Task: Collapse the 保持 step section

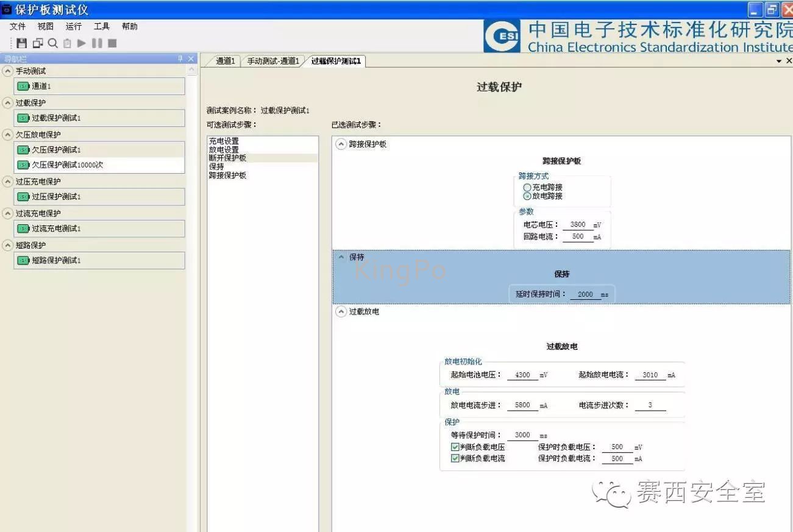Action: coord(341,257)
